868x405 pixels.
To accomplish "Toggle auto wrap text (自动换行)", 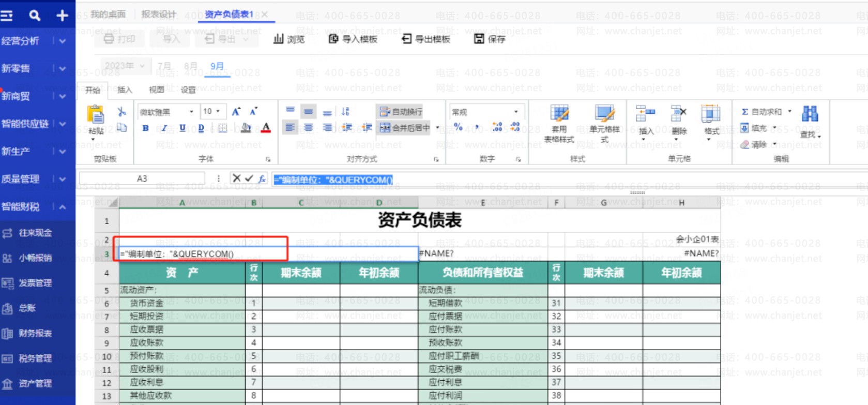I will 401,112.
